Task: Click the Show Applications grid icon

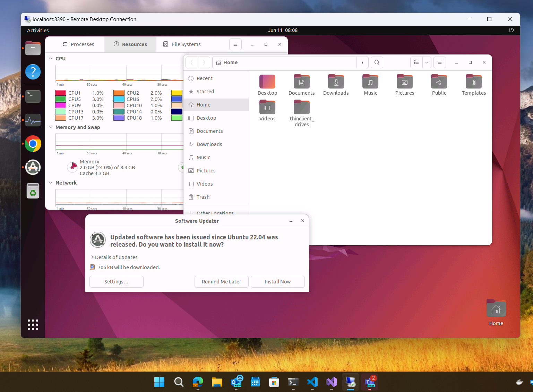Action: [x=33, y=325]
